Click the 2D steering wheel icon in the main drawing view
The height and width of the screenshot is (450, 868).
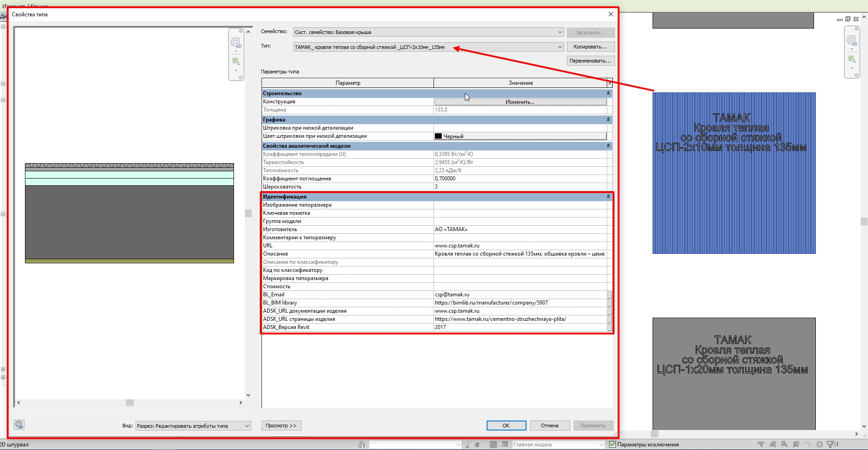pos(852,41)
